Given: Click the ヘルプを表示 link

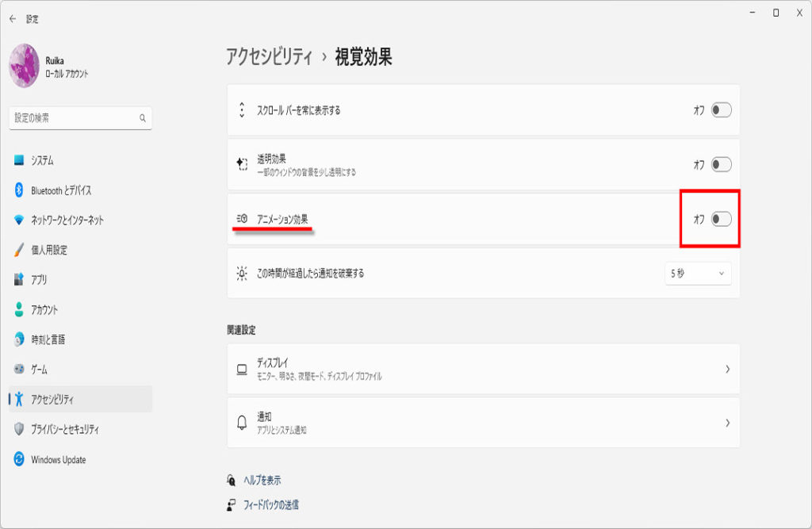Looking at the screenshot, I should point(261,481).
